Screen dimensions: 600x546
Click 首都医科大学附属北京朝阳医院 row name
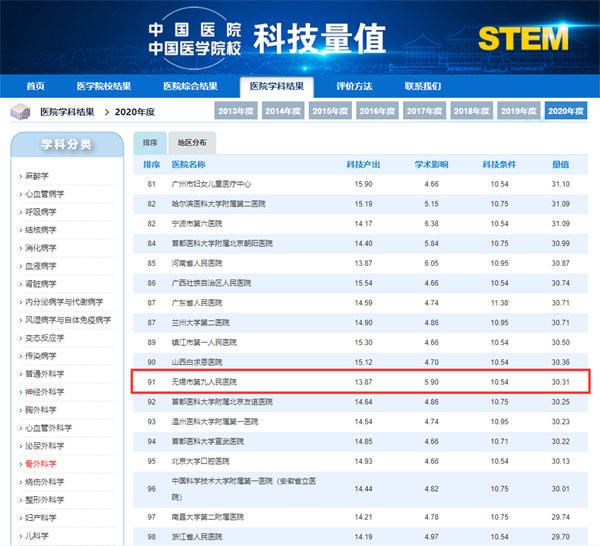222,243
